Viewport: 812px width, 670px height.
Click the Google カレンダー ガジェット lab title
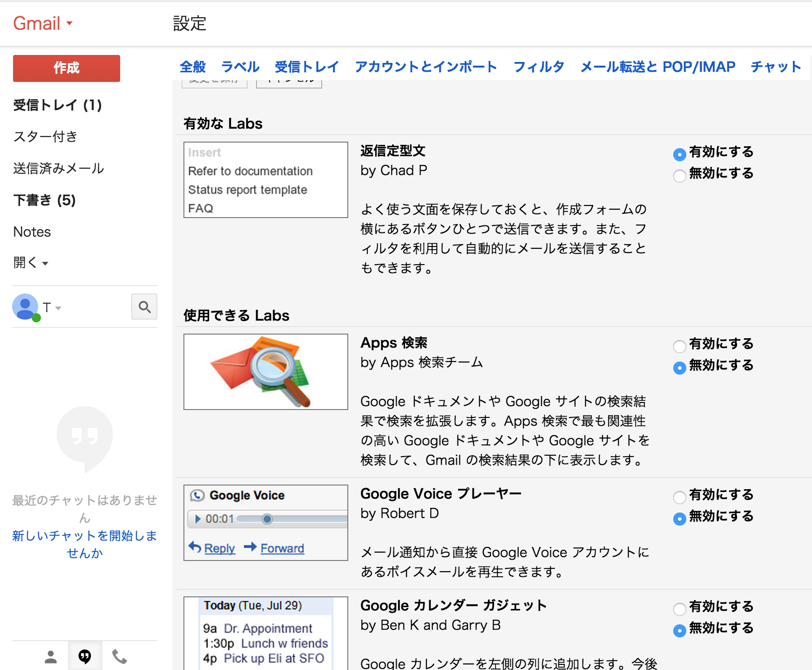(453, 605)
